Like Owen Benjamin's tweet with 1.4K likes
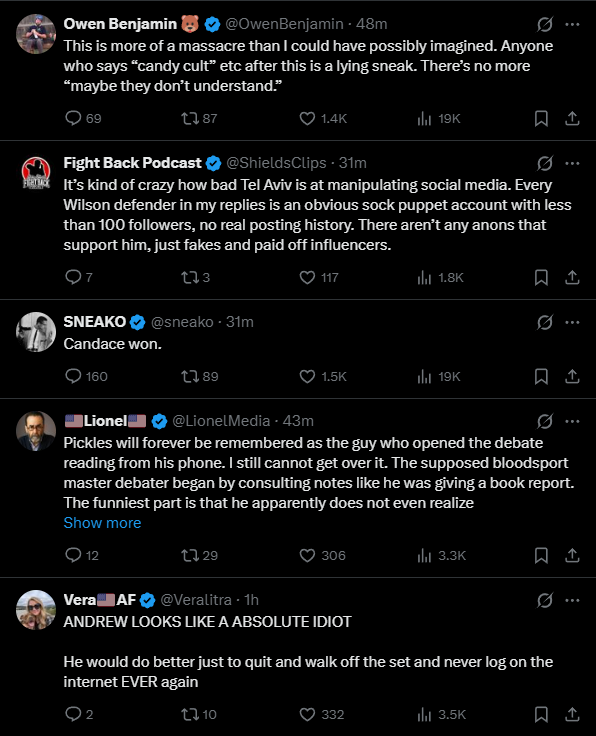This screenshot has width=596, height=736. pyautogui.click(x=323, y=118)
